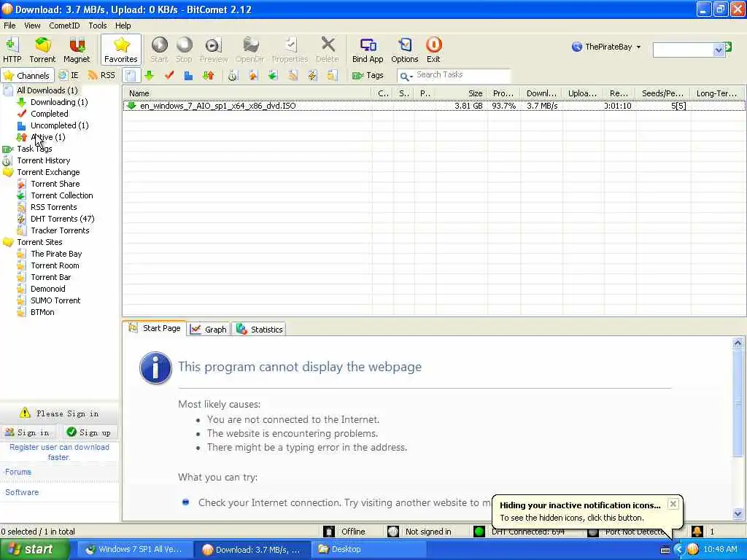Switch to the RSS sidebar tab
The height and width of the screenshot is (560, 747).
(x=102, y=75)
